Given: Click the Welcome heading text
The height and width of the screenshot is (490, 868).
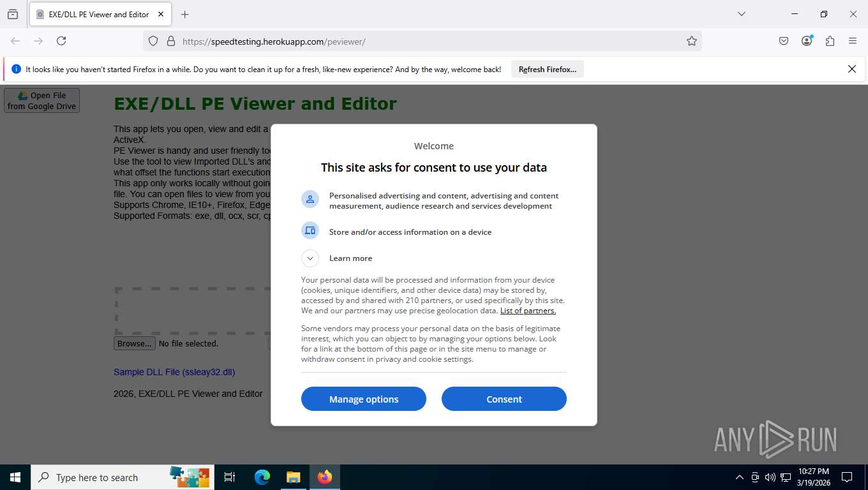Looking at the screenshot, I should (x=434, y=146).
